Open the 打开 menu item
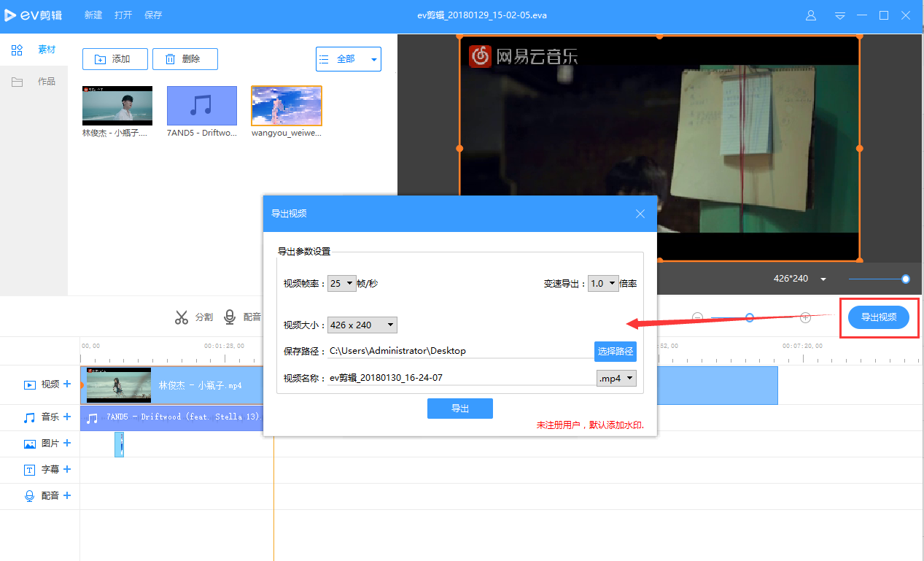Screen dimensions: 924x561 [123, 15]
